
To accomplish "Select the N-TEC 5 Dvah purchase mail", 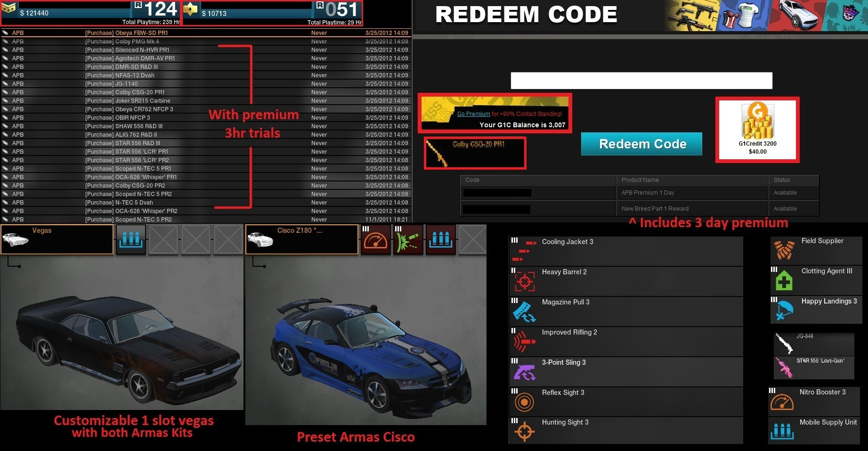I will tap(206, 202).
